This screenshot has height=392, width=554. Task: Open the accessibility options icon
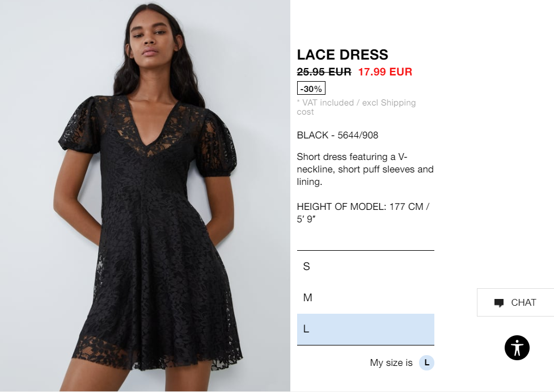coord(517,348)
